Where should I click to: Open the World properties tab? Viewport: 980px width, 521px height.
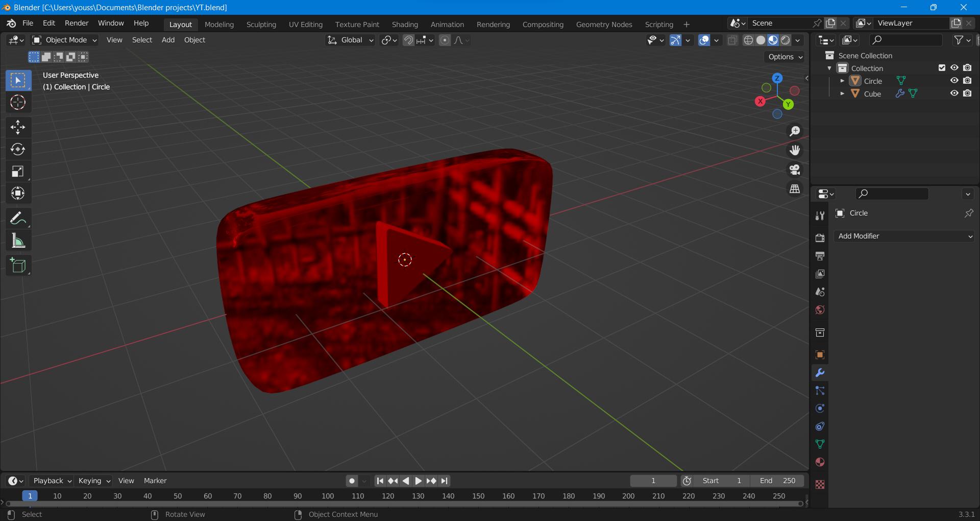click(820, 310)
